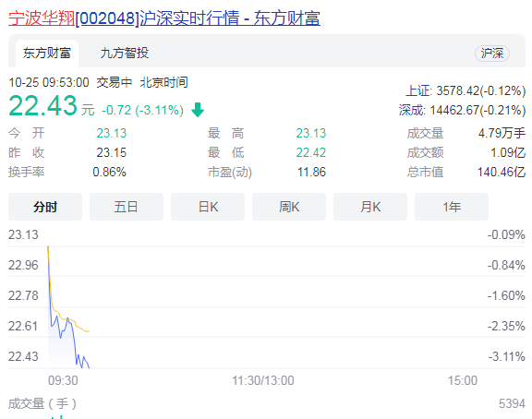The height and width of the screenshot is (419, 532).
Task: Click the chart axis percent -2.35%
Action: (x=506, y=326)
